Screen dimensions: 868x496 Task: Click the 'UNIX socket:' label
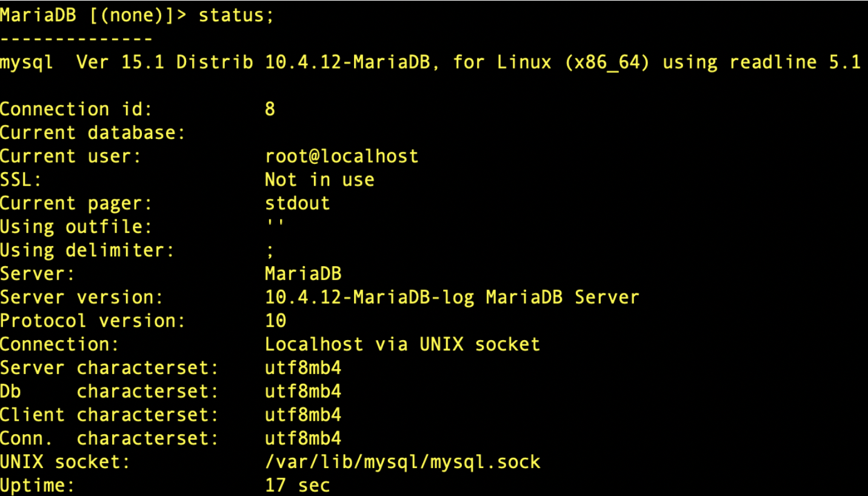tap(65, 462)
